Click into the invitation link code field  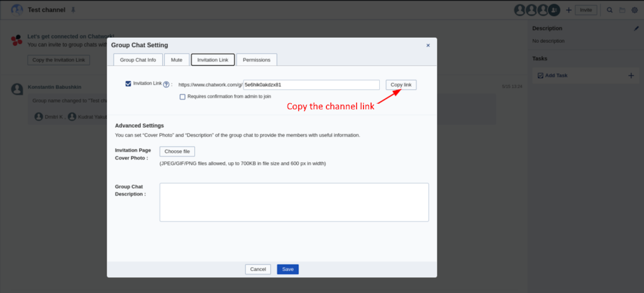coord(311,85)
